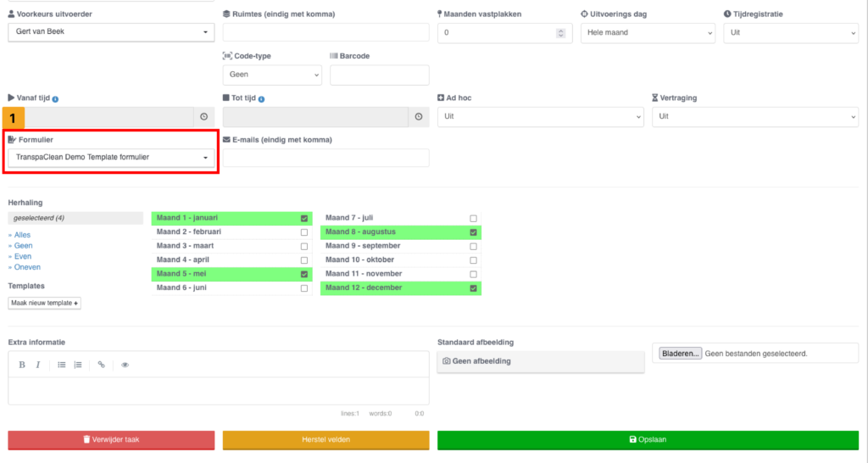868x463 pixels.
Task: Toggle bold formatting in Extra informatie editor
Action: point(22,365)
